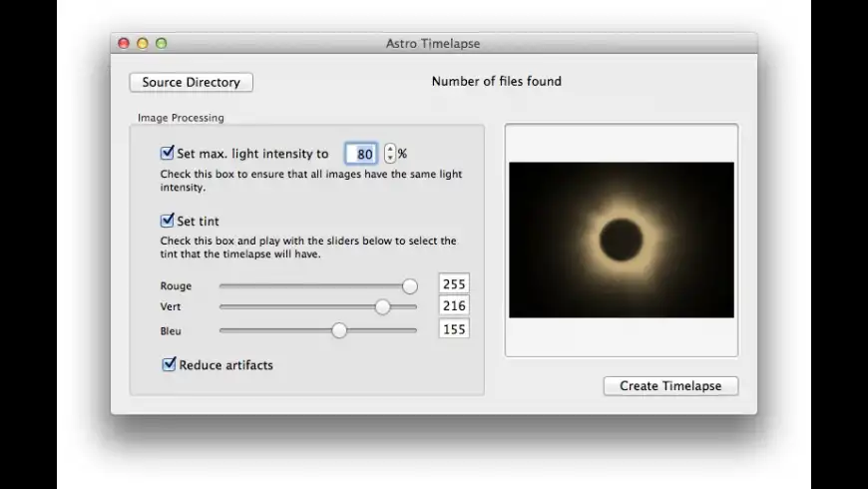Disable the Reduce artifacts checkbox
This screenshot has width=868, height=489.
coord(169,365)
